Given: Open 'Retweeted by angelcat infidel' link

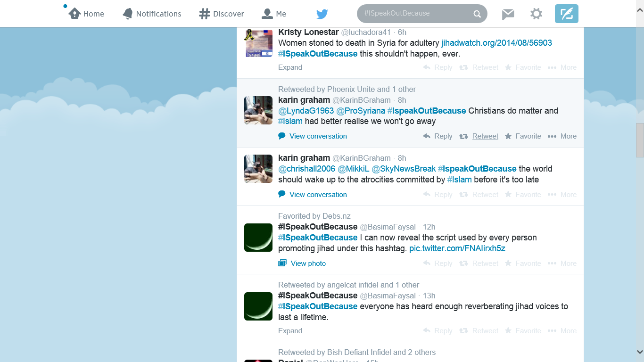Looking at the screenshot, I should 349,285.
